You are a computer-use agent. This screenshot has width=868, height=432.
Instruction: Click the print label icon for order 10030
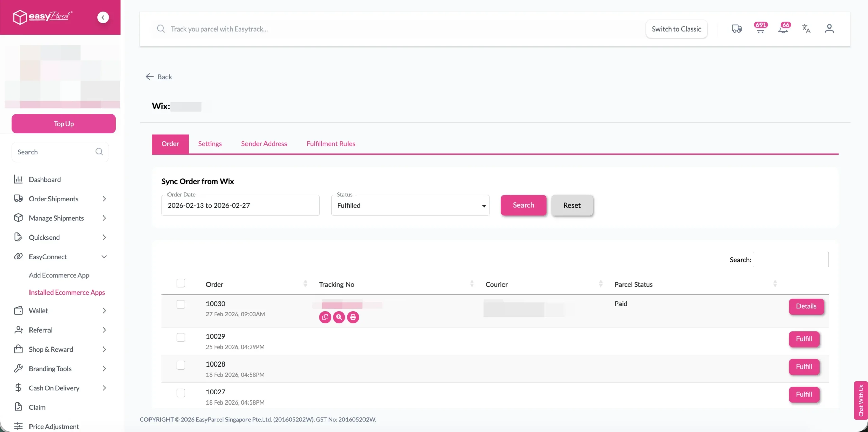pyautogui.click(x=353, y=317)
